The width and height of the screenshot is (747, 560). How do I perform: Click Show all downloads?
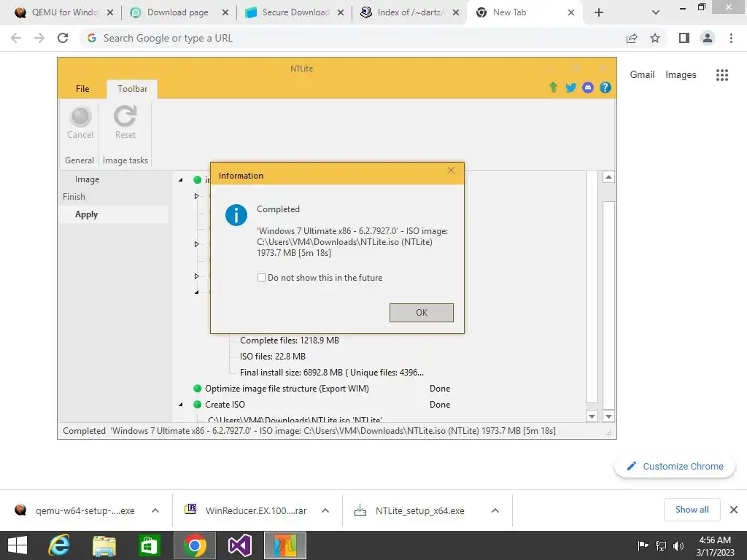tap(692, 510)
